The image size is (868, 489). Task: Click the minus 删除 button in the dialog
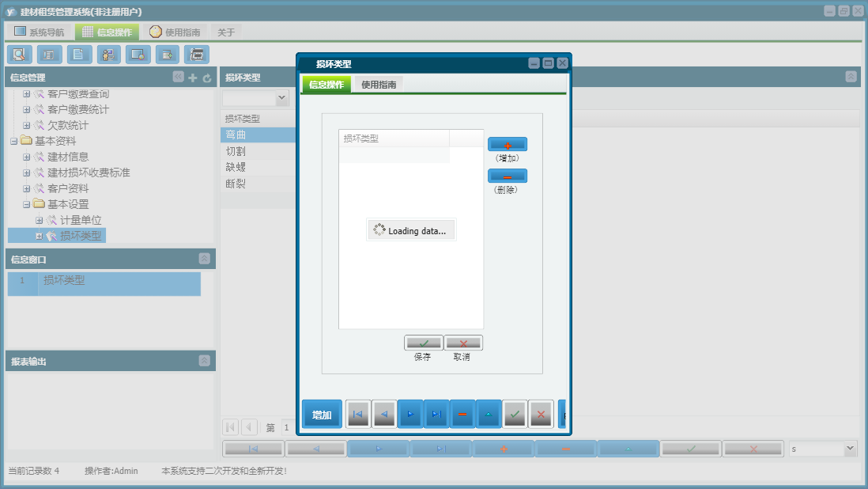click(x=507, y=176)
